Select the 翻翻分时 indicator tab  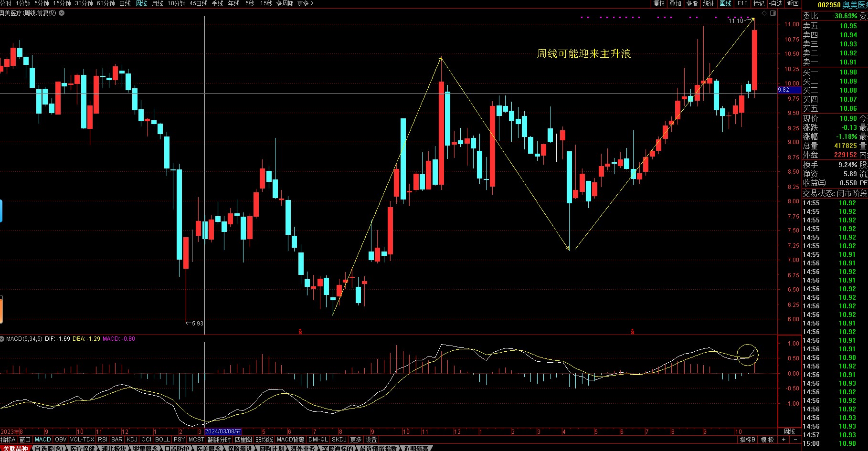(x=219, y=440)
